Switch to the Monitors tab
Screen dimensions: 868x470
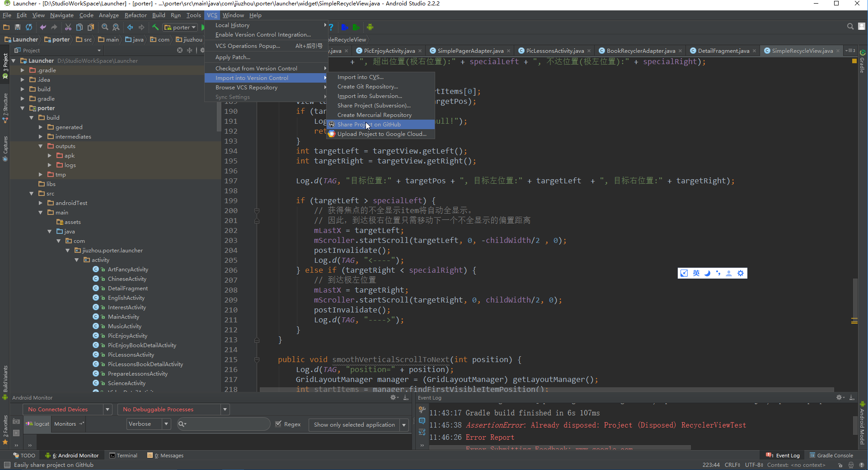coord(69,423)
